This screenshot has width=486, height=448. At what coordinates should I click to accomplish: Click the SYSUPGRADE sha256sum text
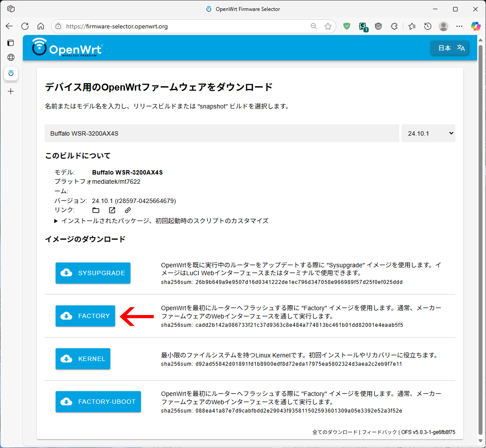[282, 282]
